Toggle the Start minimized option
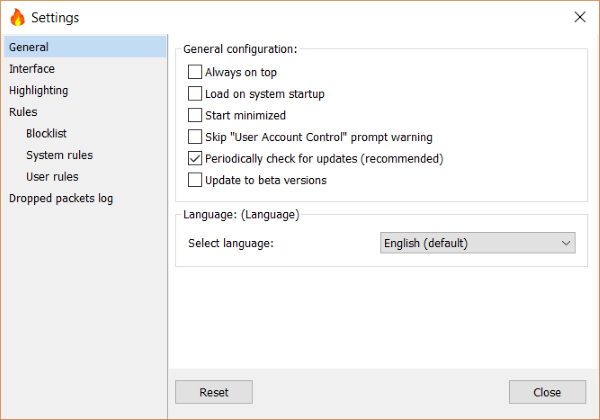 [x=195, y=115]
